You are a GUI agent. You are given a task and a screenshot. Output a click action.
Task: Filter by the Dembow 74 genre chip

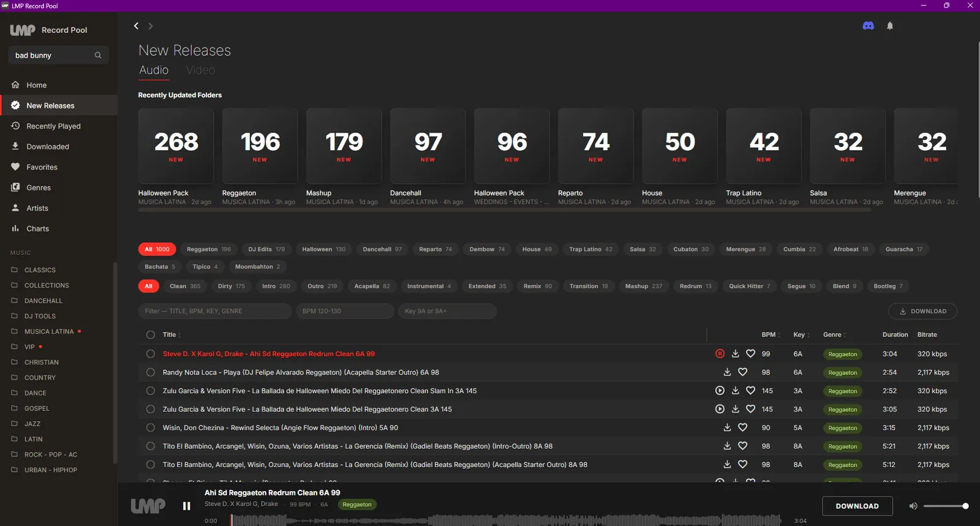[x=487, y=250]
